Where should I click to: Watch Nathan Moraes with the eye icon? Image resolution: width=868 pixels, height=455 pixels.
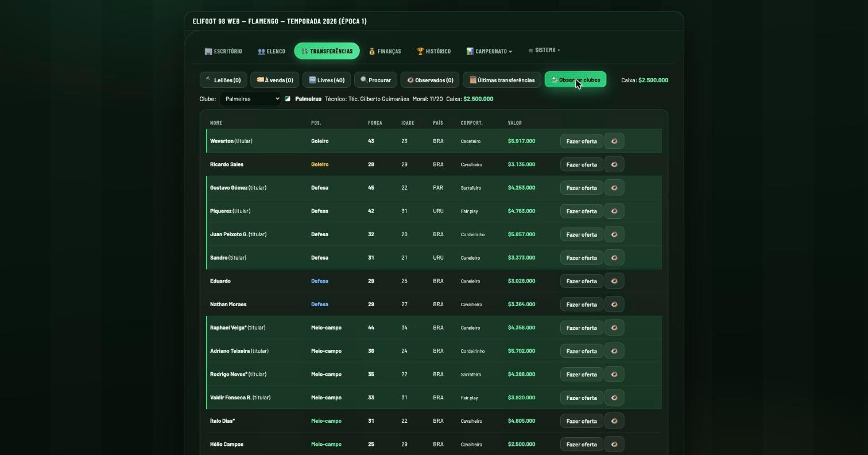point(614,304)
